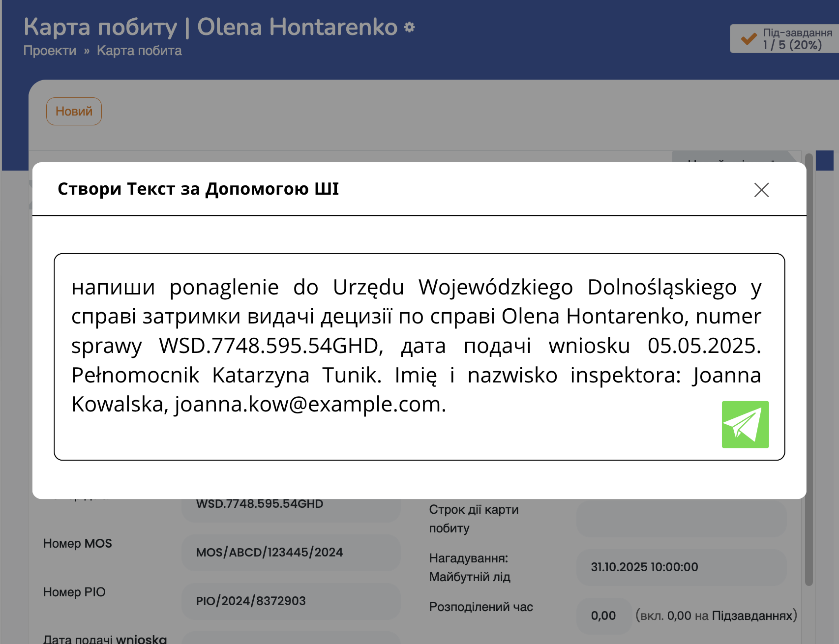The image size is (839, 644).
Task: Click the Номер PIO label
Action: [x=74, y=592]
